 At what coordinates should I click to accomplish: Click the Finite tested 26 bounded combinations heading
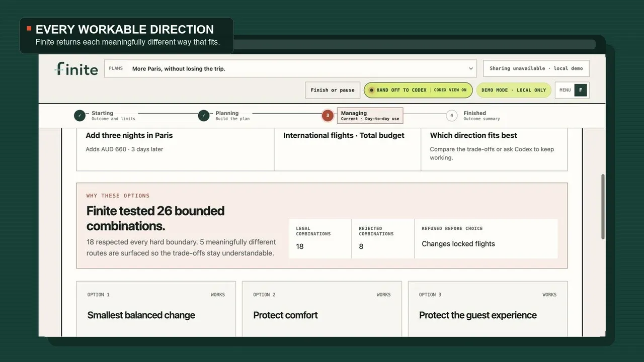point(155,218)
